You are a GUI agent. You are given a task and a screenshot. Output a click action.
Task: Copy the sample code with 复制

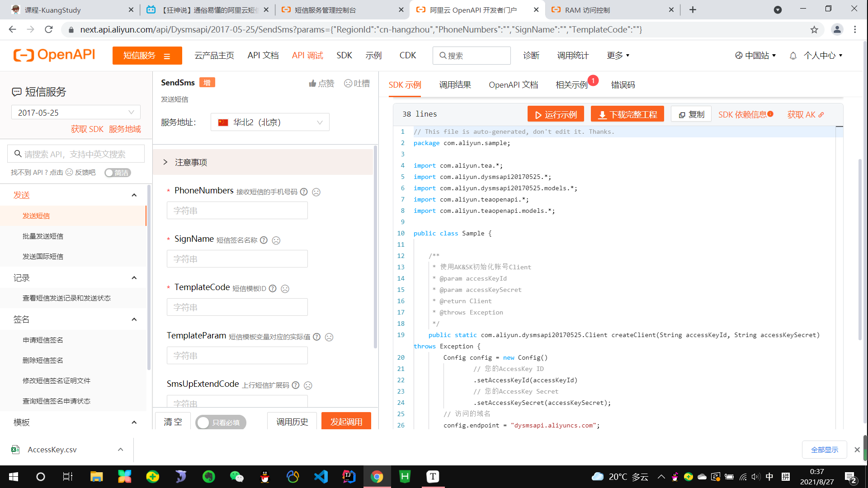click(x=691, y=114)
